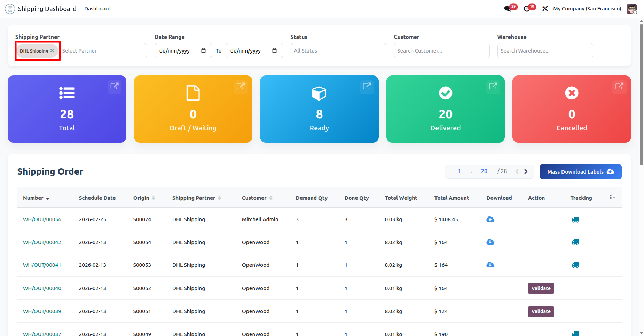The image size is (644, 336).
Task: Open the All Status dropdown
Action: (x=338, y=51)
